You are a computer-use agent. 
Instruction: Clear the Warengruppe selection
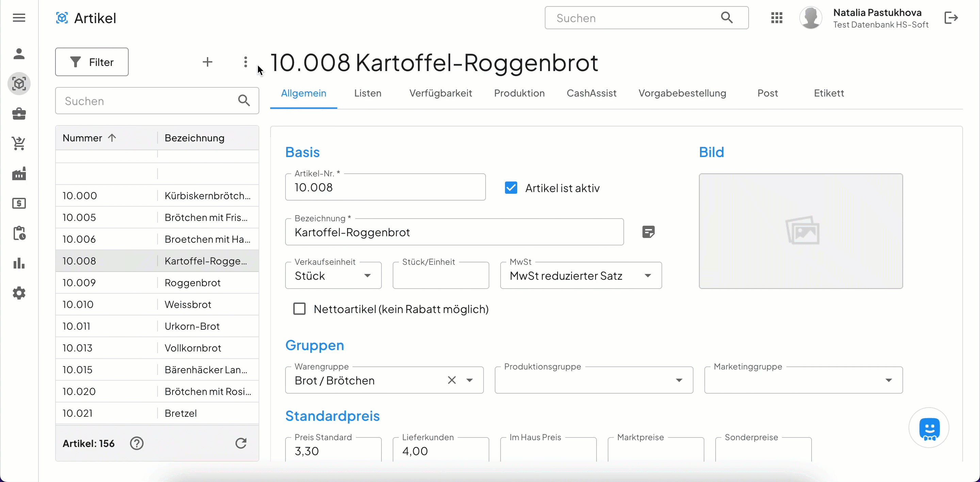(452, 380)
